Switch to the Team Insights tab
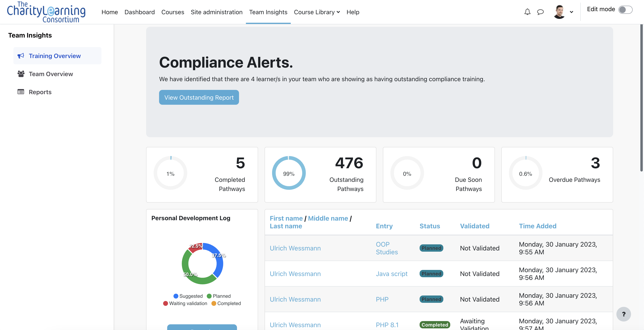 [268, 12]
